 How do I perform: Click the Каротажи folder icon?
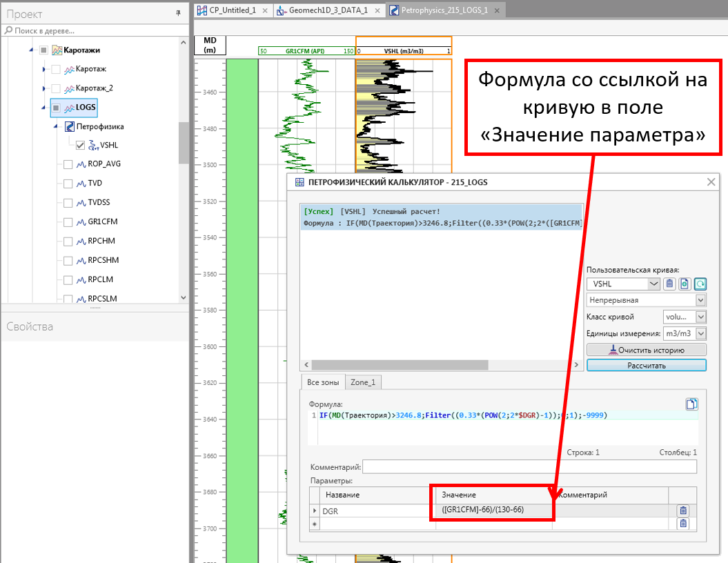click(x=57, y=50)
